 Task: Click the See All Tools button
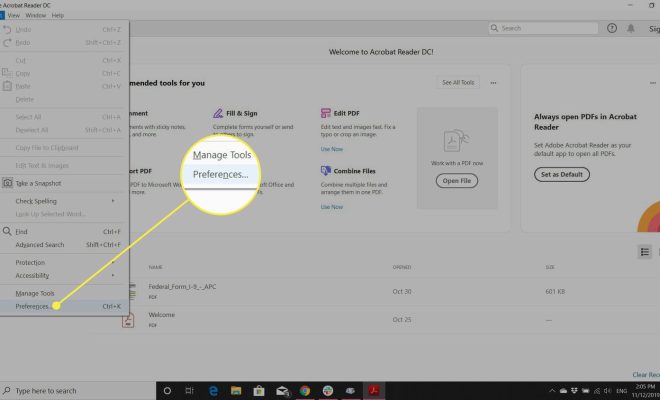click(458, 83)
